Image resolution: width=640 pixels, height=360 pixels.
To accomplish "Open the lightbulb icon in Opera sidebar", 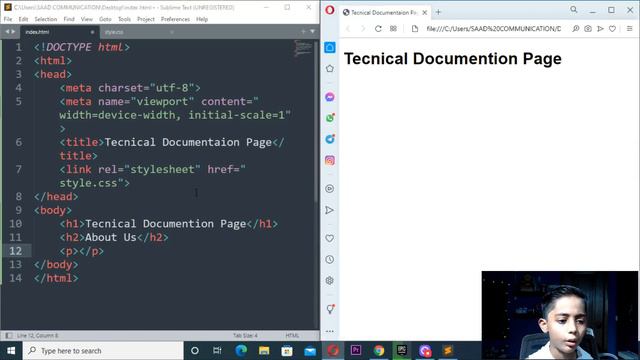I will click(x=330, y=309).
